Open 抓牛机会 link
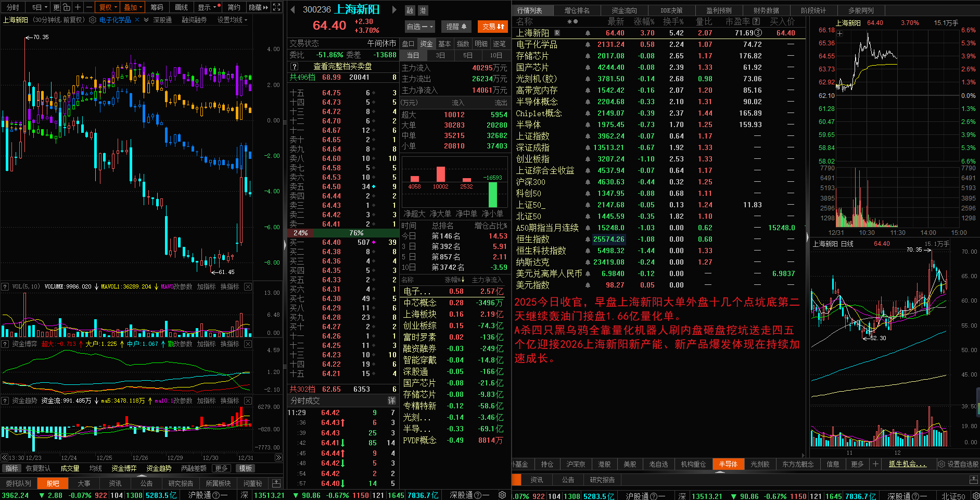Image resolution: width=980 pixels, height=500 pixels. pyautogui.click(x=907, y=464)
